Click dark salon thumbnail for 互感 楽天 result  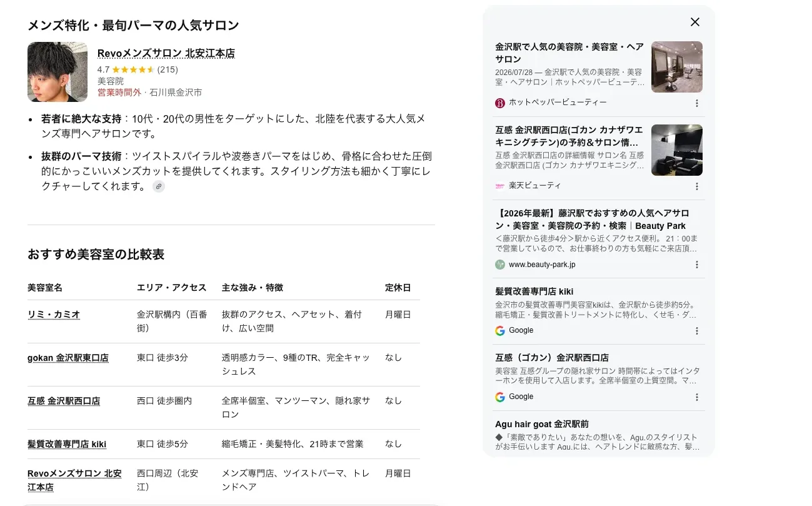[x=677, y=150]
